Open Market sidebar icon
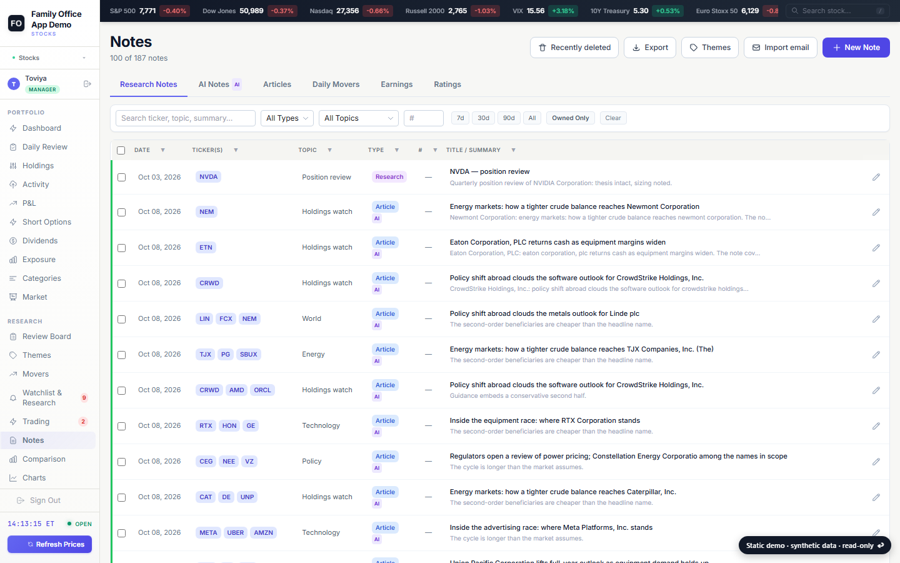Screen dimensions: 900x563 [13, 297]
